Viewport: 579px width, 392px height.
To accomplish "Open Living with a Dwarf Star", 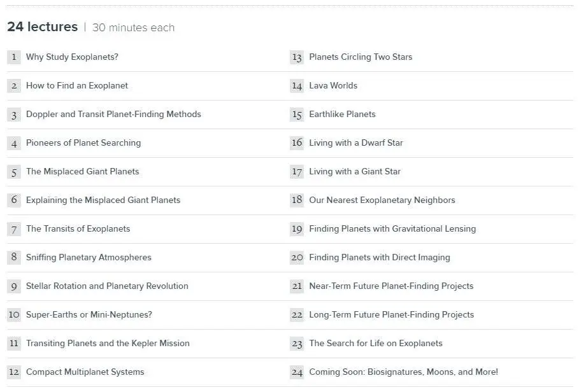I will pyautogui.click(x=356, y=143).
